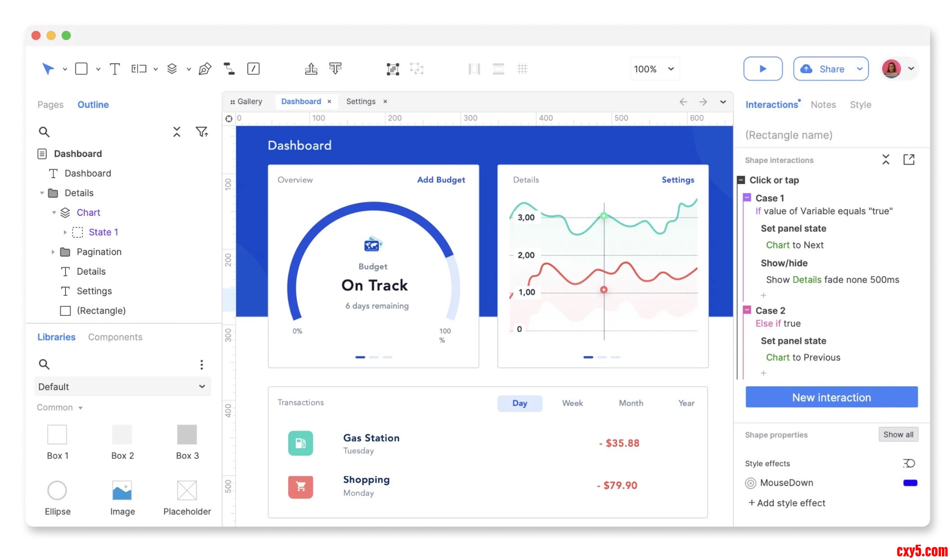Open the Default library dropdown
Image resolution: width=950 pixels, height=560 pixels.
coord(122,387)
